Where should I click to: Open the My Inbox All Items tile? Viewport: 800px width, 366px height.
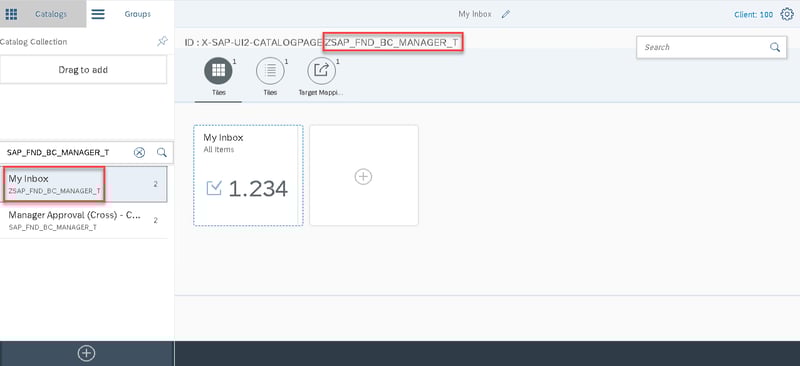[248, 175]
